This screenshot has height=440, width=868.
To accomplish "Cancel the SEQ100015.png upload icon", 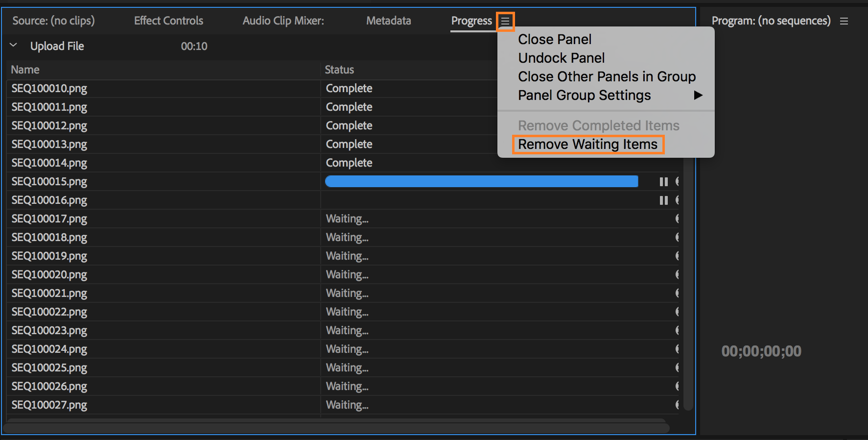I will coord(677,182).
